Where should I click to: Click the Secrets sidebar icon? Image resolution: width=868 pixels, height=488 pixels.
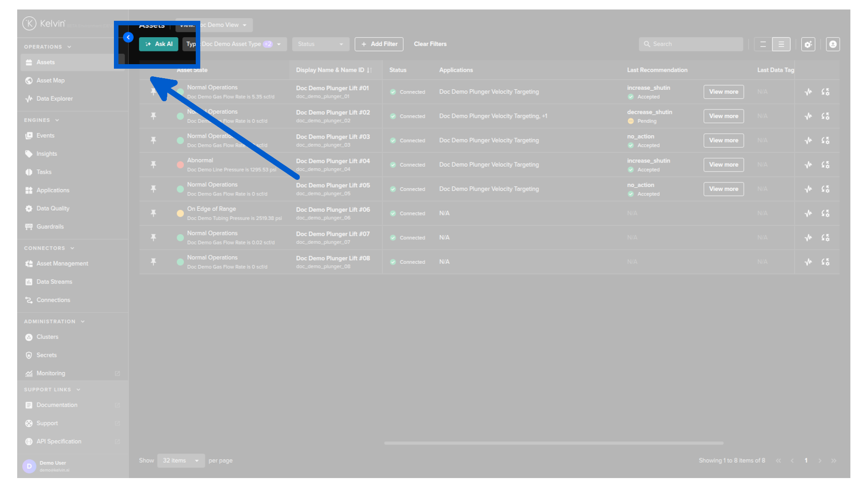point(29,355)
